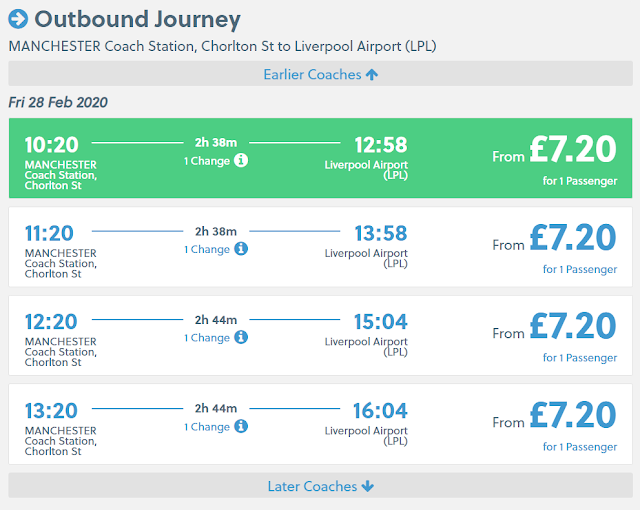Click the £7.20 fare for 10:20 coach
The height and width of the screenshot is (510, 640).
tap(573, 150)
